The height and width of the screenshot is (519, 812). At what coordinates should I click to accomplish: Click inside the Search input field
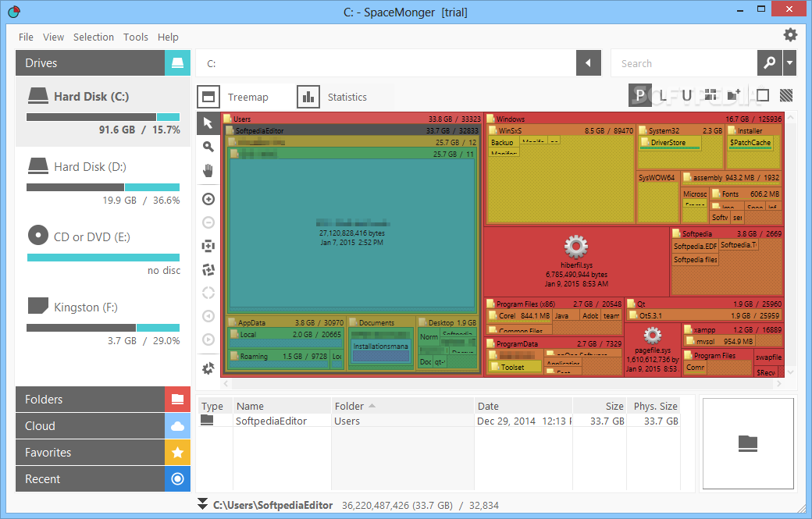tap(684, 63)
